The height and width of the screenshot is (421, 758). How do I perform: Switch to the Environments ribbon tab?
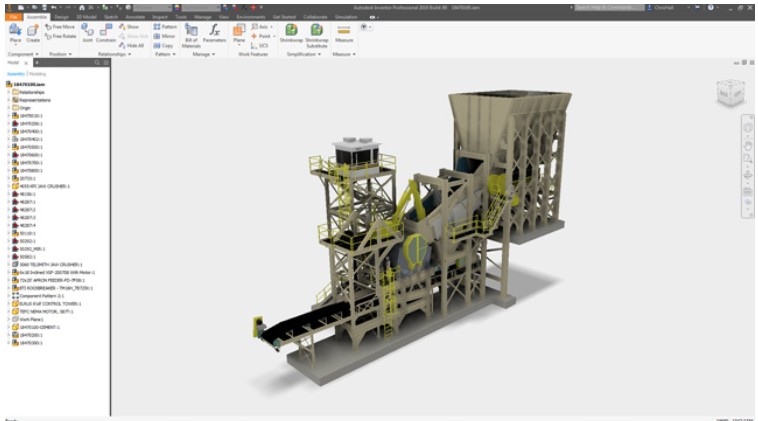pyautogui.click(x=251, y=17)
